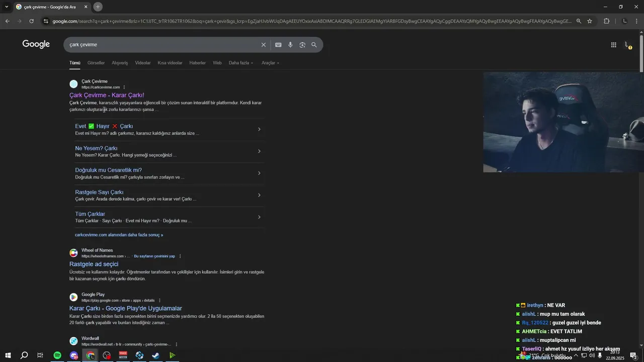Viewport: 644px width, 362px height.
Task: Open the volume control in system tray
Action: point(592,355)
